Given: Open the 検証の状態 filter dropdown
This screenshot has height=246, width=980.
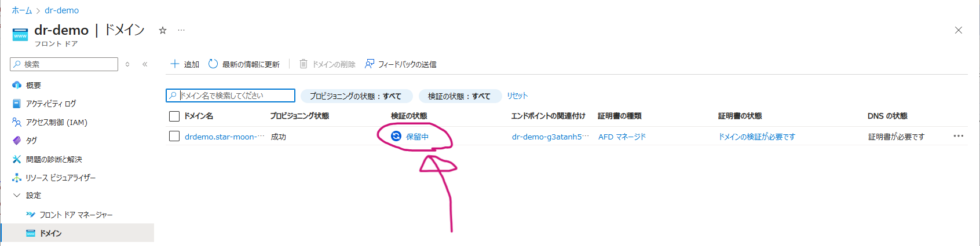Looking at the screenshot, I should [x=460, y=96].
